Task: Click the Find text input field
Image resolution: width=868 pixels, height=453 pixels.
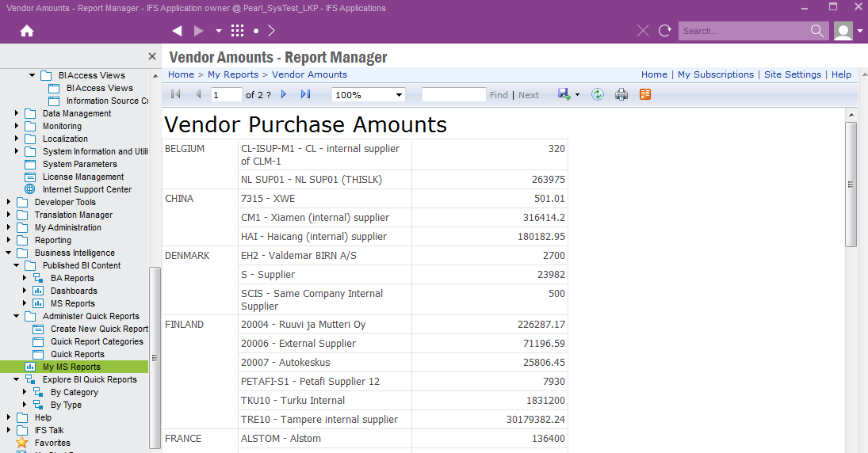Action: tap(453, 94)
